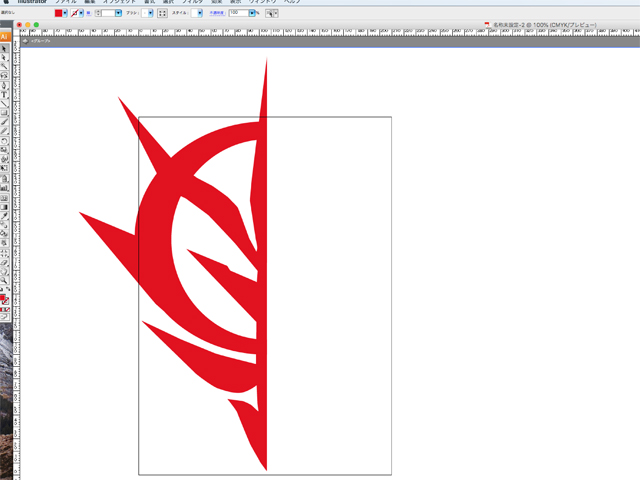The height and width of the screenshot is (480, 640).
Task: Change screen mode at toolbar bottom
Action: coord(4,316)
